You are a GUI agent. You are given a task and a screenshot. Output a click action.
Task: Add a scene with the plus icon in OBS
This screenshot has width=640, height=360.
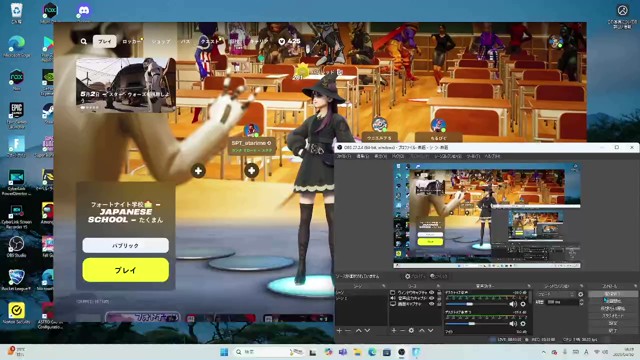(x=339, y=330)
